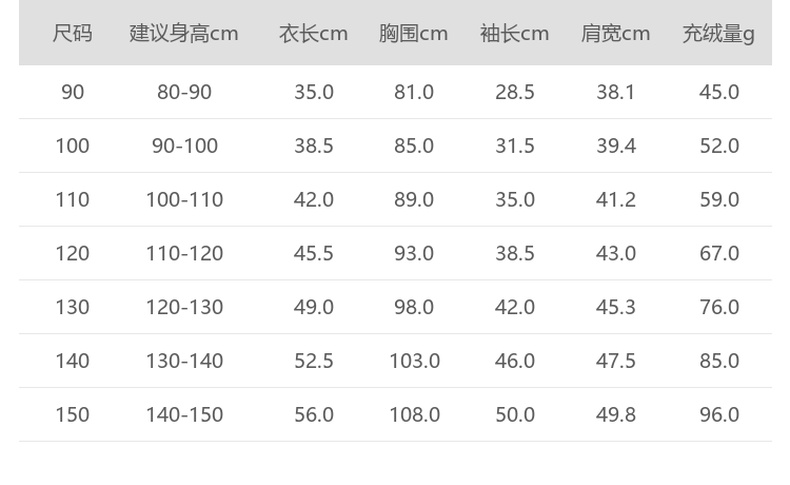Image resolution: width=790 pixels, height=485 pixels.
Task: Select size 130 in the 尺码 column
Action: 72,307
